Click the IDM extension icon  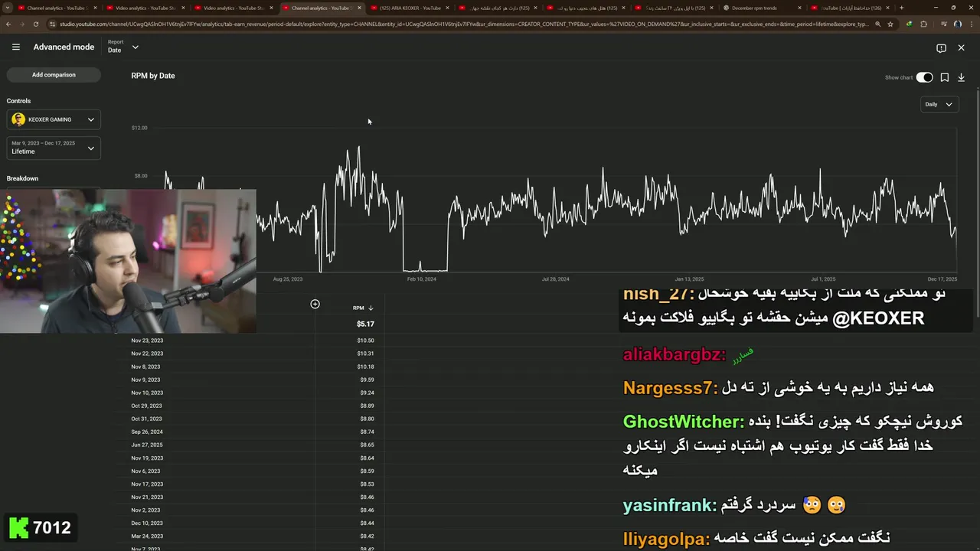click(x=909, y=24)
